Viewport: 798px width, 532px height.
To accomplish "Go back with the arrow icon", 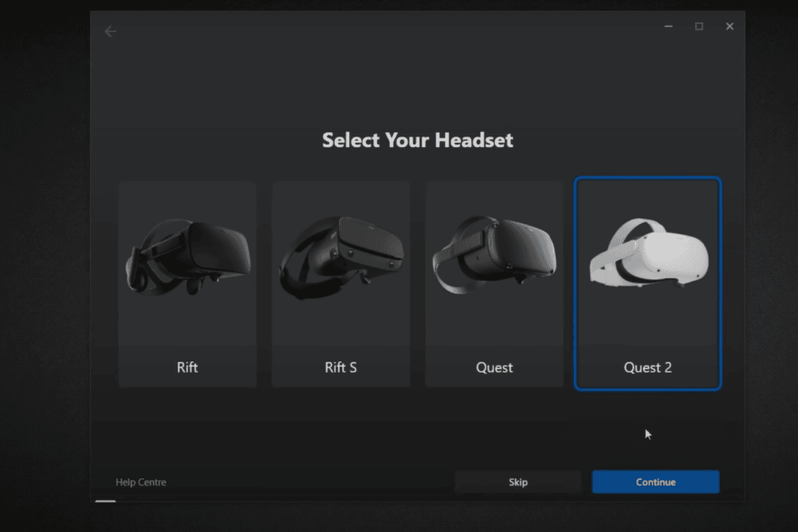I will (110, 31).
